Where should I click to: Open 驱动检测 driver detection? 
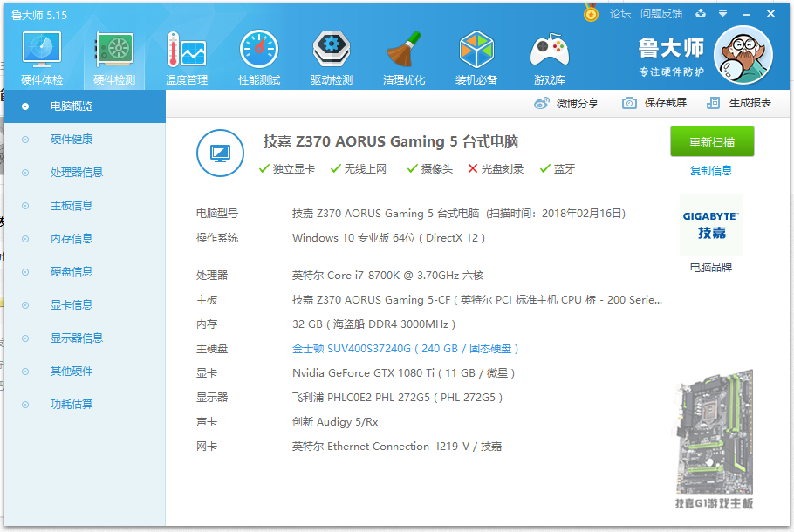(332, 58)
